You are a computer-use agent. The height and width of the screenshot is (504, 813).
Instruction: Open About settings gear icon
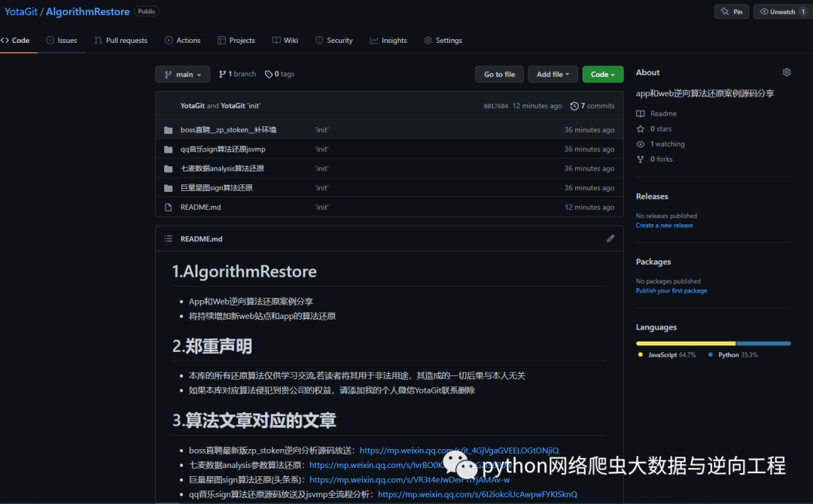787,72
